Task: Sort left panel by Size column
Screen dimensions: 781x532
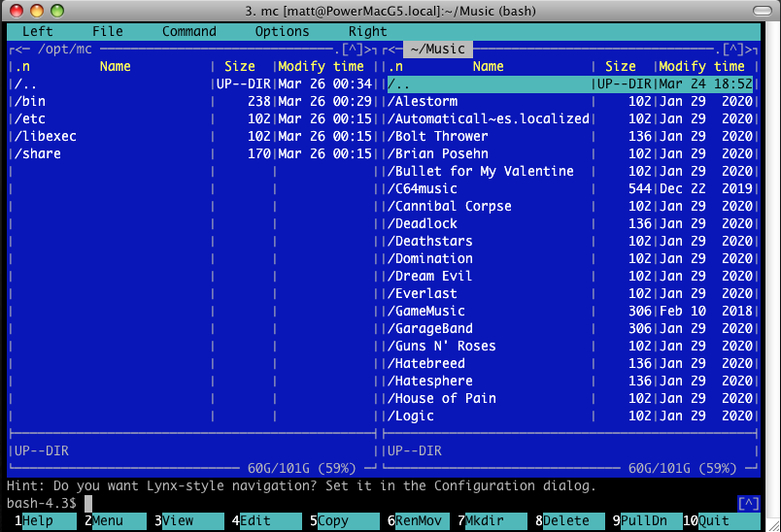Action: pyautogui.click(x=240, y=67)
